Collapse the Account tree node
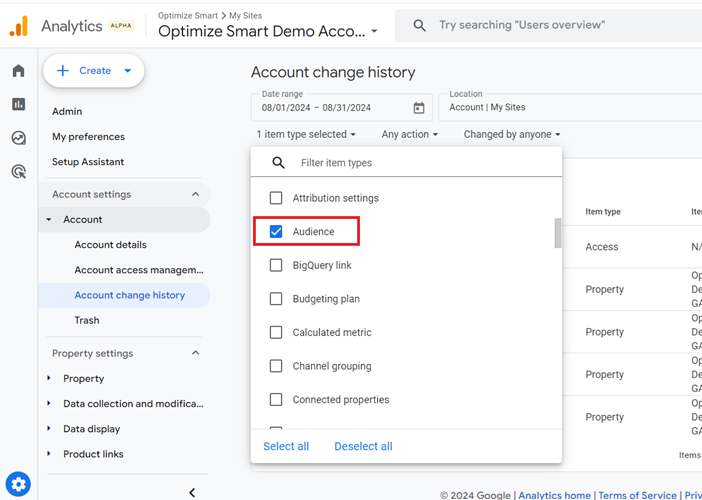This screenshot has height=500, width=702. point(49,220)
